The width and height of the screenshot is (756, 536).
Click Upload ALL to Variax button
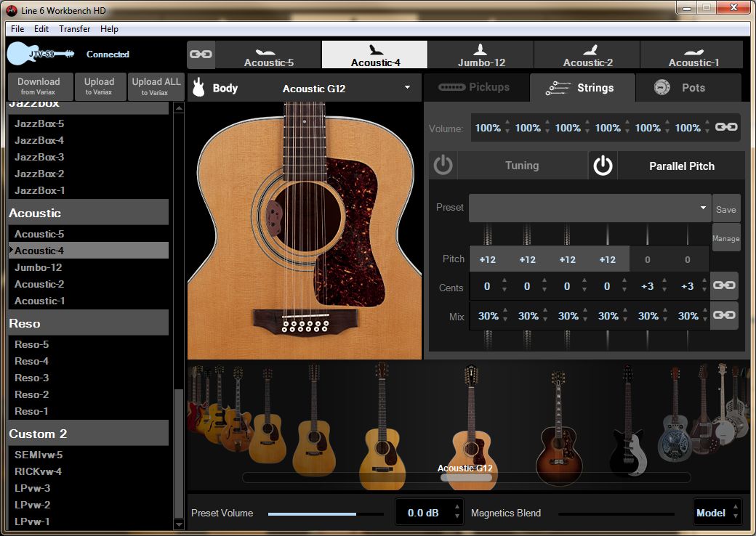(x=156, y=86)
